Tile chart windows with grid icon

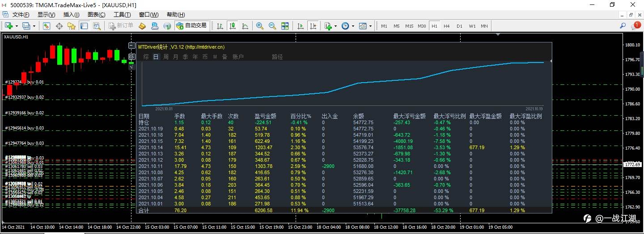pyautogui.click(x=284, y=26)
